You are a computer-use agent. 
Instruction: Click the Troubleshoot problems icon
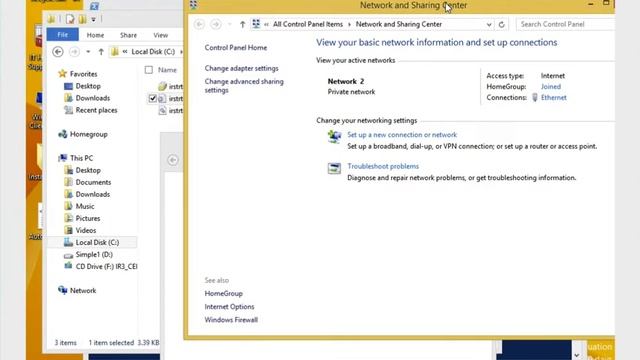click(334, 168)
